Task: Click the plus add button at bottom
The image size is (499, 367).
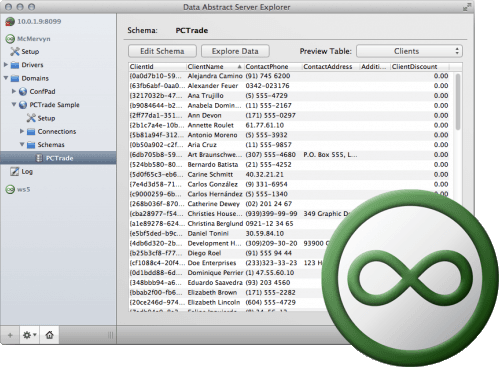Action: (10, 335)
